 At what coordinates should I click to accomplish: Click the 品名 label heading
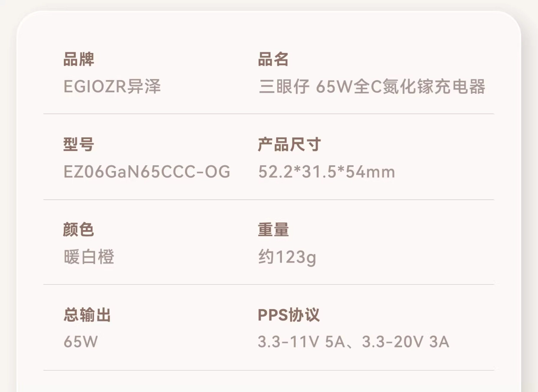pyautogui.click(x=273, y=59)
